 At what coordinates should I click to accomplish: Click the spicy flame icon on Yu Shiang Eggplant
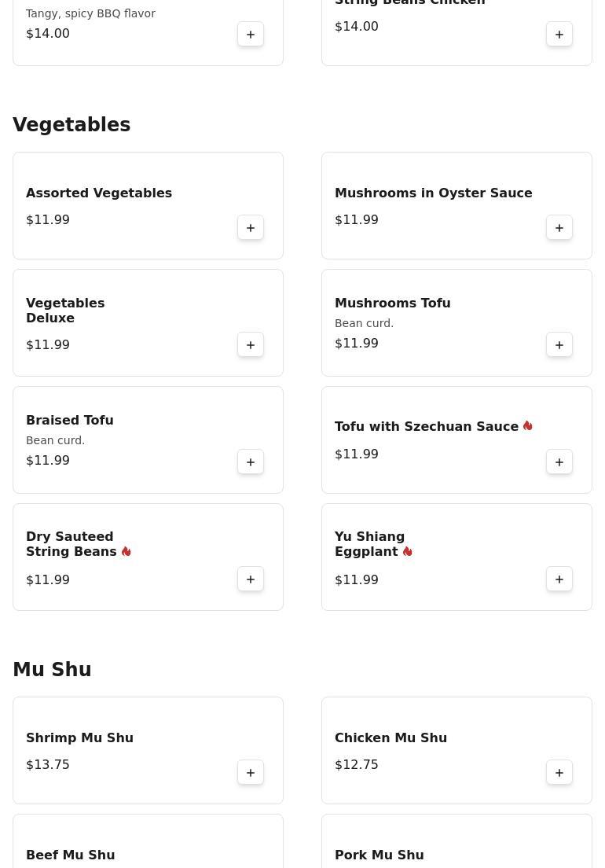tap(407, 552)
